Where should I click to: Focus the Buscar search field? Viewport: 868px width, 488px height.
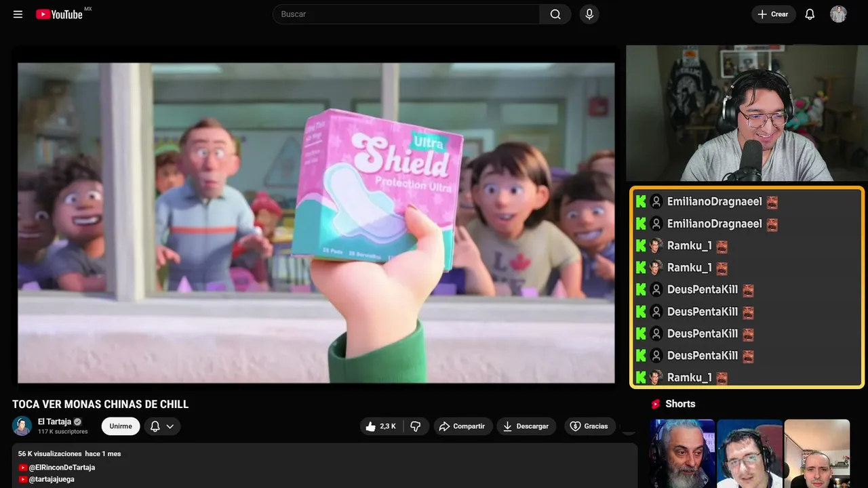tap(406, 14)
